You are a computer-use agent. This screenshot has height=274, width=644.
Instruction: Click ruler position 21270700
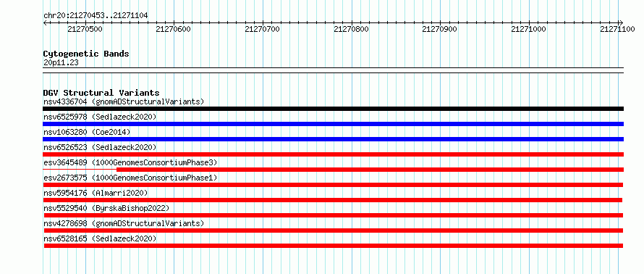pyautogui.click(x=263, y=29)
